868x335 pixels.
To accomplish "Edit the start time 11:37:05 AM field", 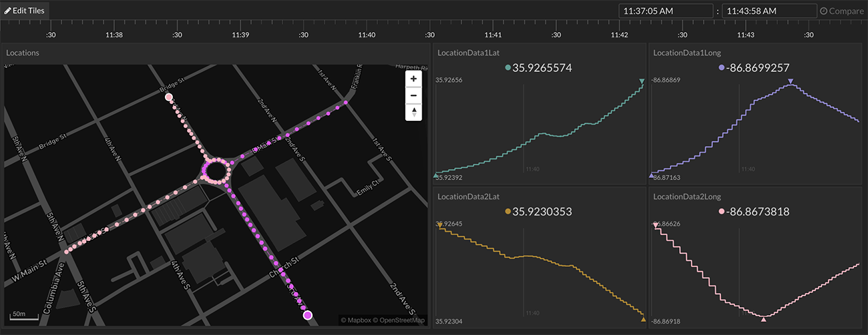I will click(666, 11).
